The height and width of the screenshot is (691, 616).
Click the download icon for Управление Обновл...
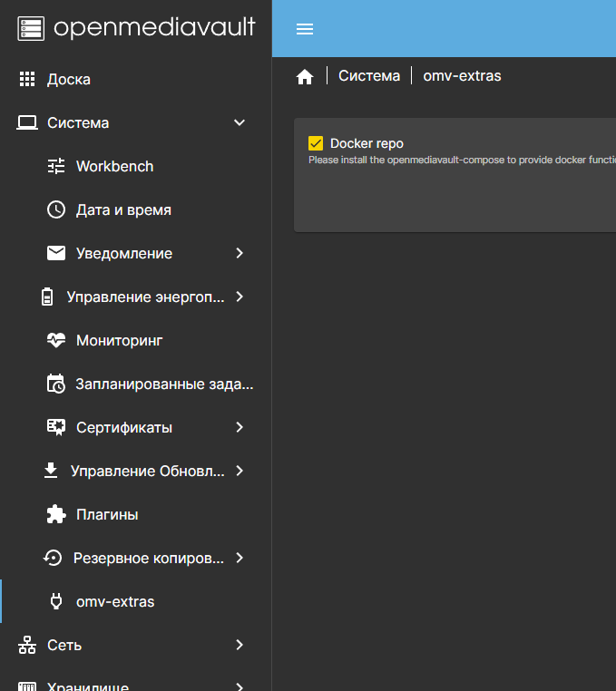[x=51, y=471]
